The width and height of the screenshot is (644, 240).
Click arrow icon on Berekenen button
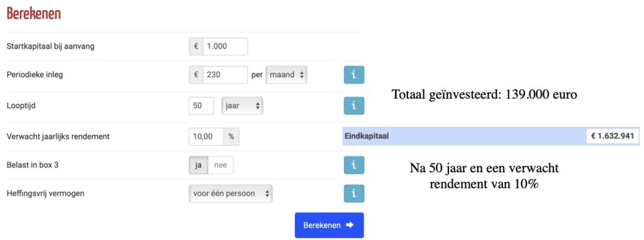350,225
